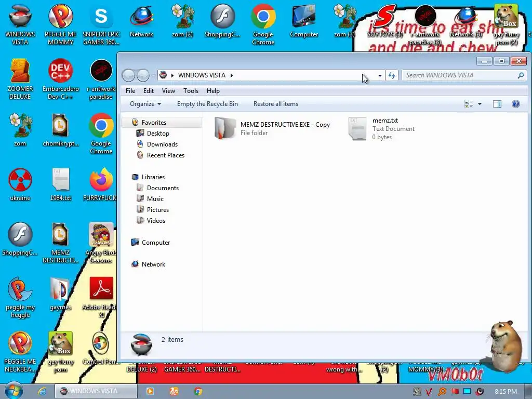Refresh the WINDOWS VISTA folder view
532x399 pixels.
pyautogui.click(x=392, y=75)
